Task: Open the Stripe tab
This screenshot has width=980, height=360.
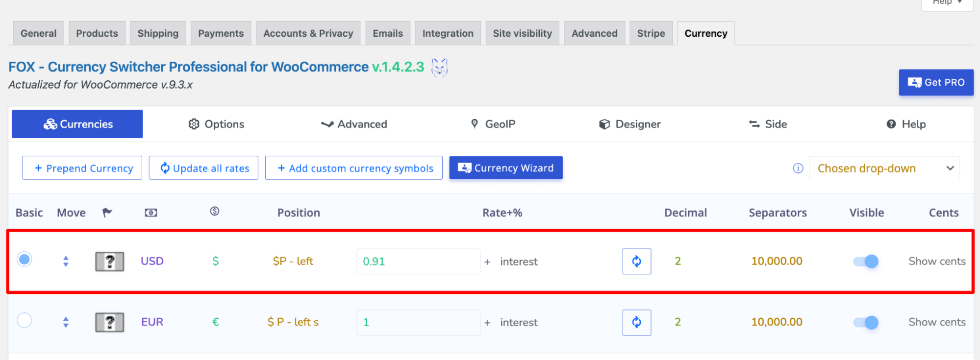Action: [x=651, y=33]
